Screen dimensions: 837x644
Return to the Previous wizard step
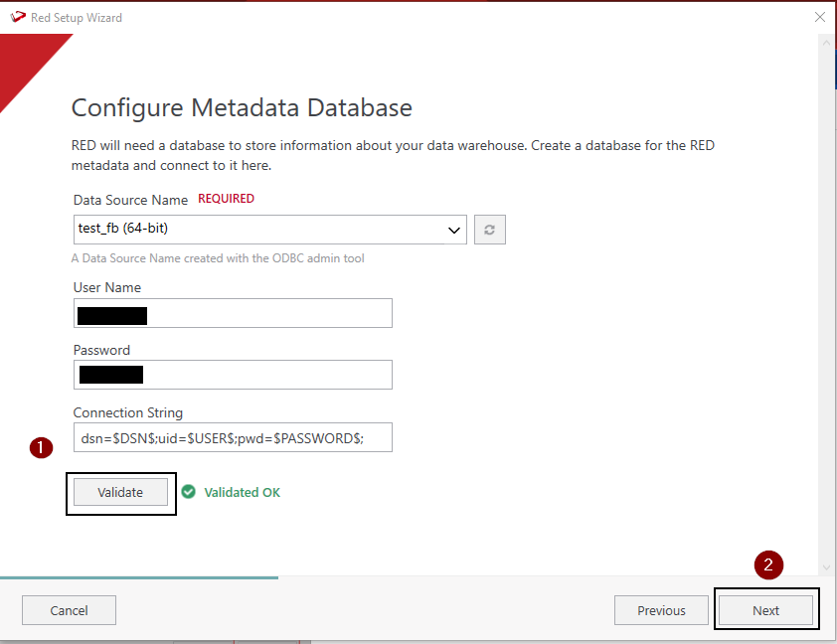tap(661, 610)
